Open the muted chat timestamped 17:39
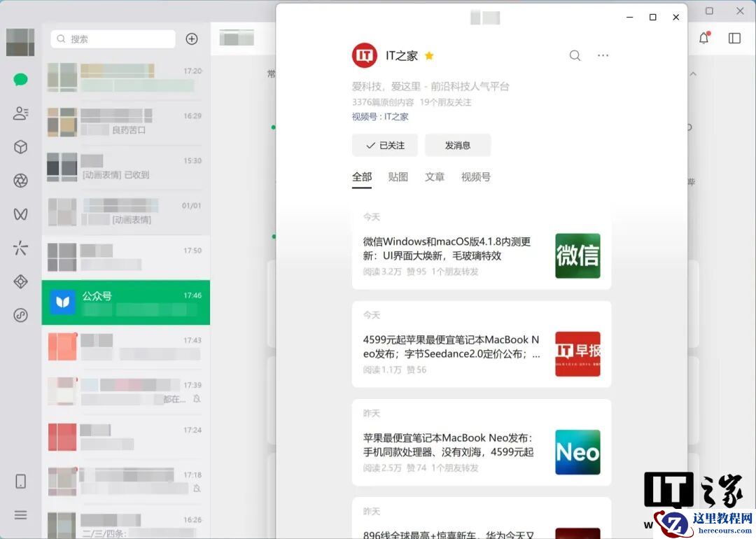The height and width of the screenshot is (539, 756). (x=126, y=392)
